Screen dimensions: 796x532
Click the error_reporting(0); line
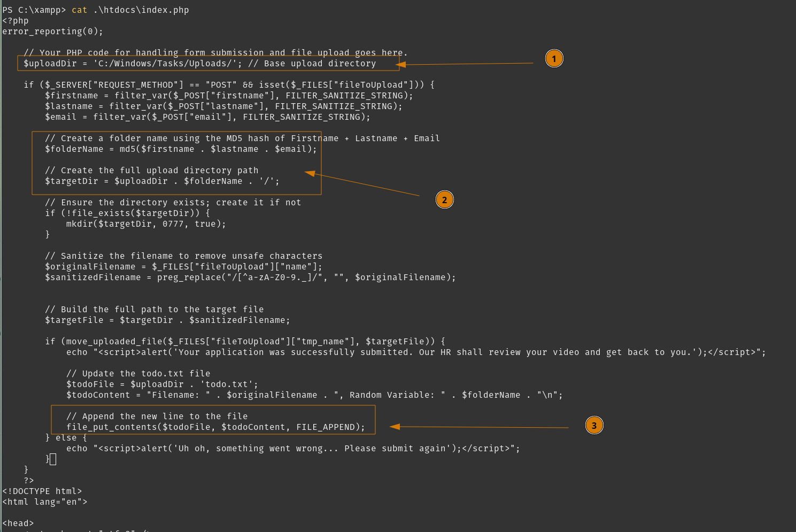pyautogui.click(x=52, y=32)
